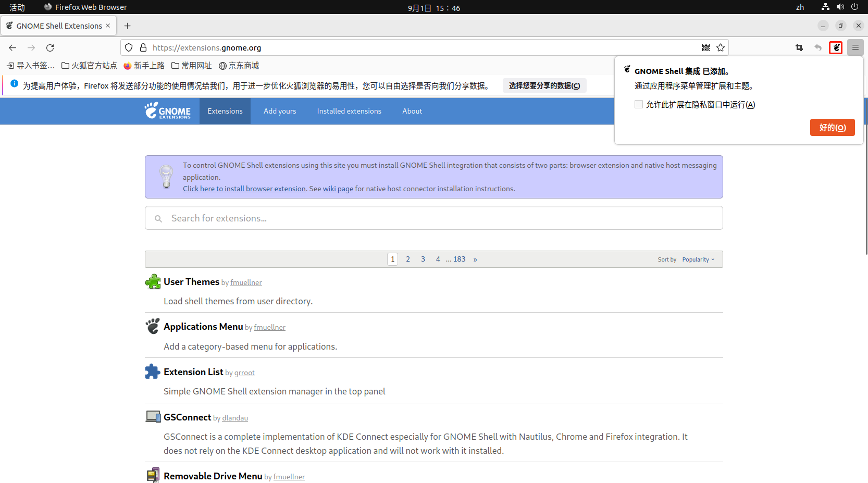
Task: Go back with the browser back arrow
Action: click(x=13, y=47)
